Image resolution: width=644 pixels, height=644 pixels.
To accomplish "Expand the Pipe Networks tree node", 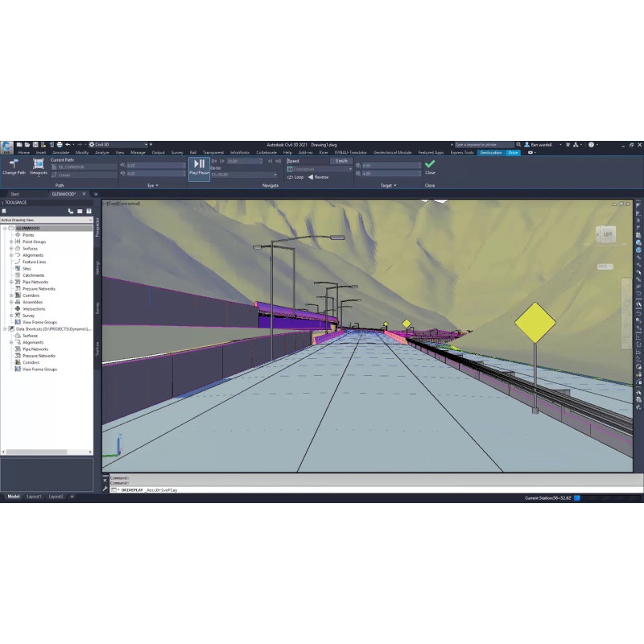I will click(x=11, y=283).
